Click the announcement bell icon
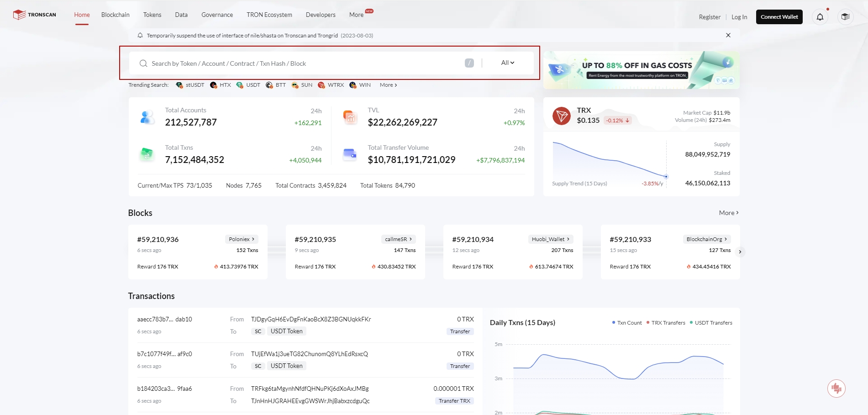The image size is (868, 415). (140, 35)
